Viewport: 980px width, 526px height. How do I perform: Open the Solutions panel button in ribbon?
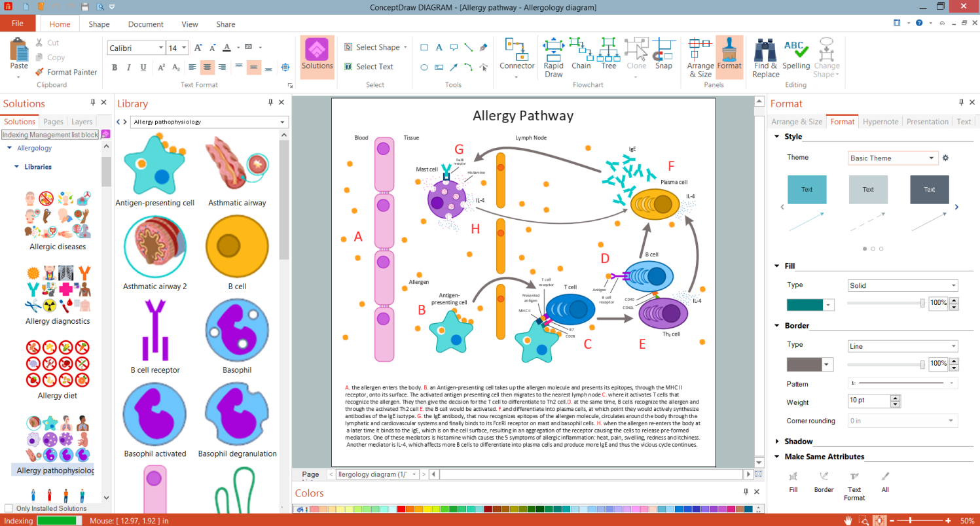(x=317, y=56)
